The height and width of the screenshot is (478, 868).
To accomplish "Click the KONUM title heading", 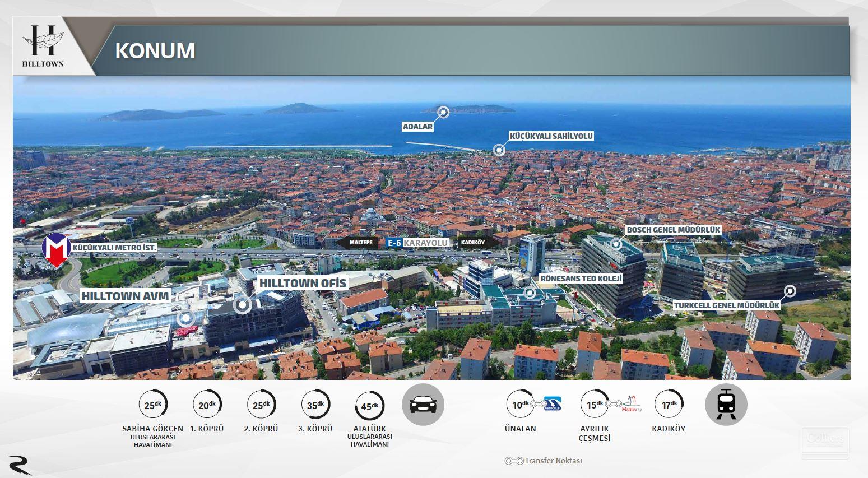I will click(155, 51).
